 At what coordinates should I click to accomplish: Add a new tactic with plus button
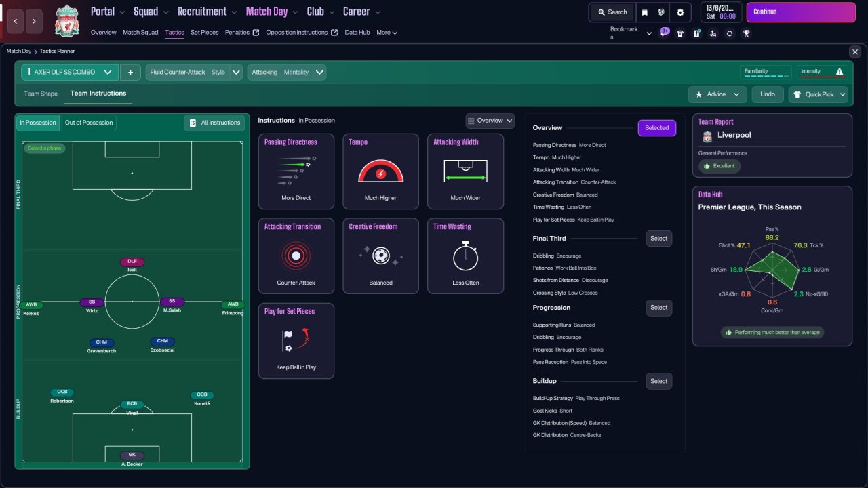(x=130, y=72)
